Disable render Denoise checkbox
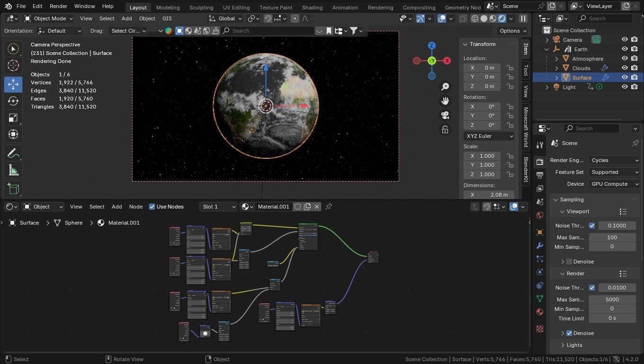 (569, 333)
